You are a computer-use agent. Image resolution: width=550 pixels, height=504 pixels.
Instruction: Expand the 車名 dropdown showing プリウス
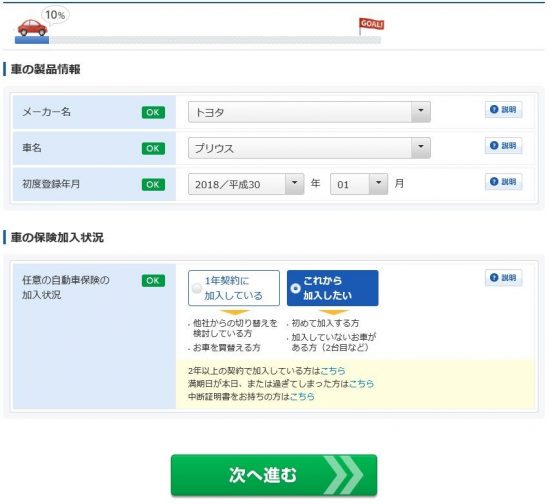(309, 148)
